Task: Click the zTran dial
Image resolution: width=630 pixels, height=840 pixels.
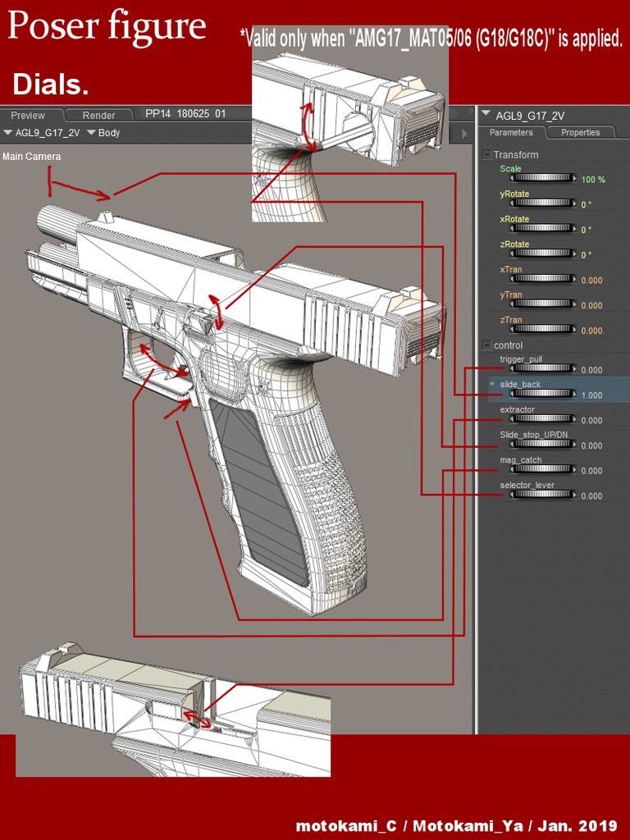Action: pyautogui.click(x=543, y=330)
